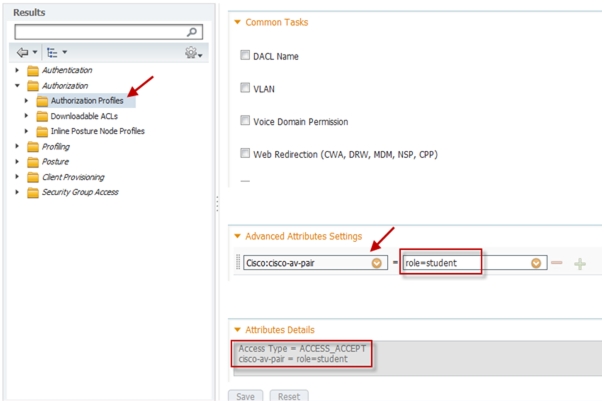Viewport: 604px width, 401px height.
Task: Select Security Group Access in the tree
Action: click(80, 192)
